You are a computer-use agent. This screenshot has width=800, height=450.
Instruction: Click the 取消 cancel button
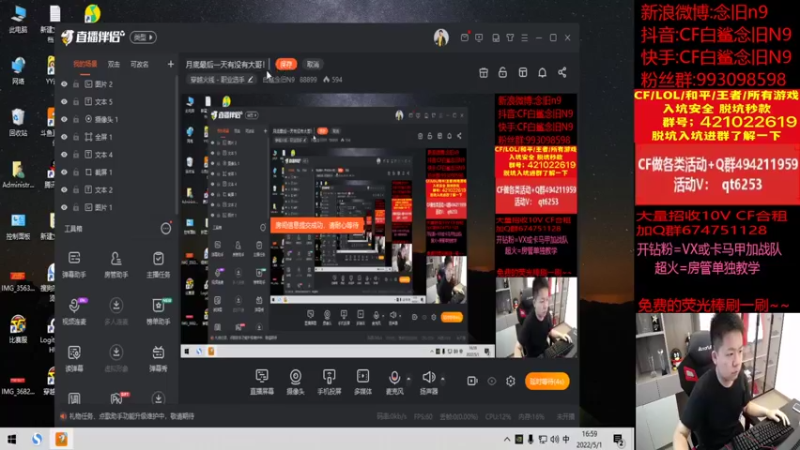[313, 64]
